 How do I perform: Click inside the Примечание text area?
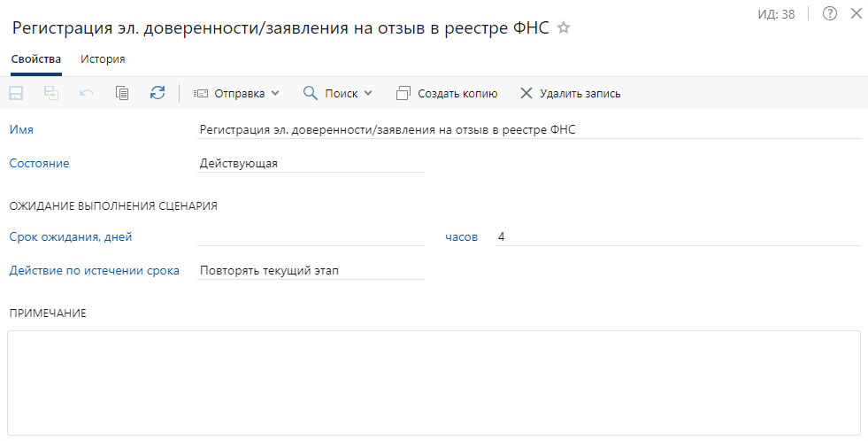click(434, 383)
